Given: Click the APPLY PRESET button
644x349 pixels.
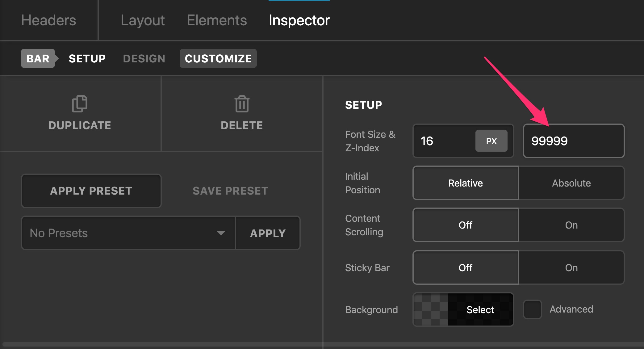Looking at the screenshot, I should [91, 191].
